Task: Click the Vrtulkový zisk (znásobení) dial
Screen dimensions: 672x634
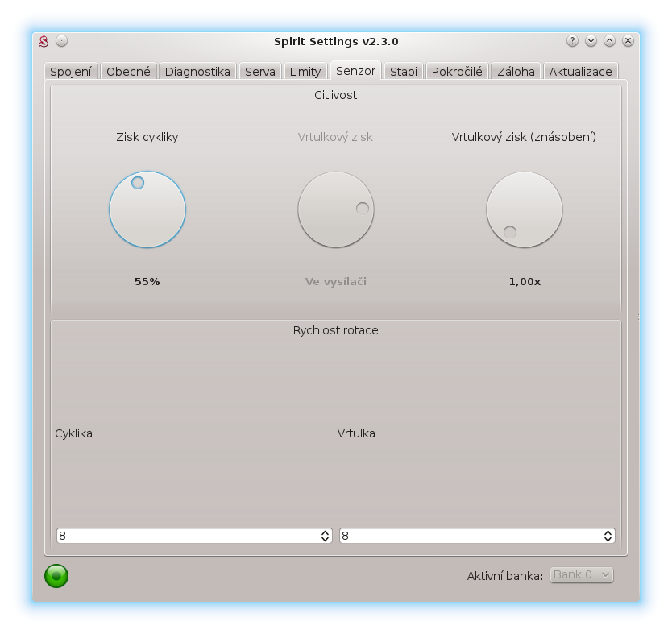Action: 524,209
